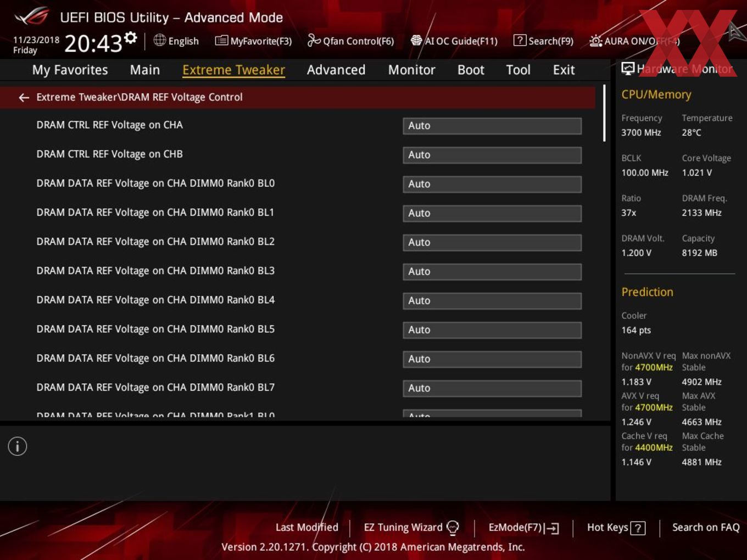This screenshot has width=747, height=560.
Task: Click the Hardware Monitor screen icon
Action: coord(628,68)
